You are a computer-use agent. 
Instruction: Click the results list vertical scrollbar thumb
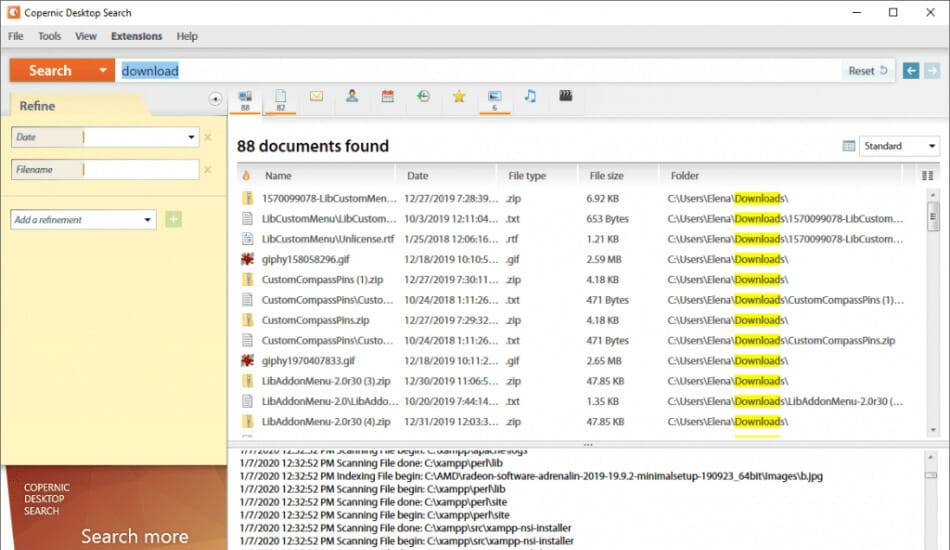pos(932,216)
